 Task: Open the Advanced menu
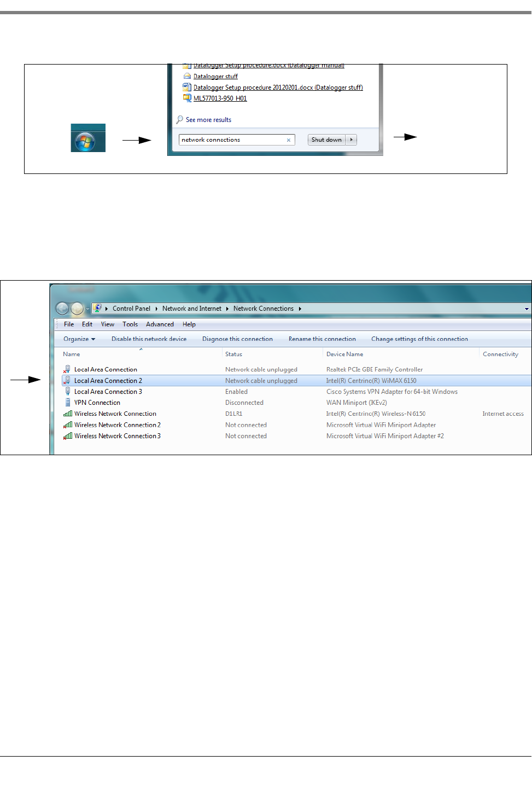pyautogui.click(x=160, y=324)
